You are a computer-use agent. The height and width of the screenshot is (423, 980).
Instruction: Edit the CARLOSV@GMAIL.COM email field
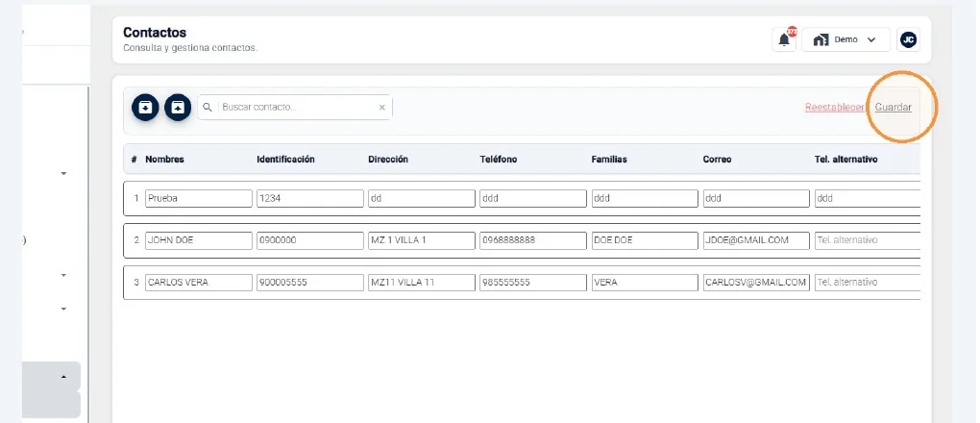point(756,283)
